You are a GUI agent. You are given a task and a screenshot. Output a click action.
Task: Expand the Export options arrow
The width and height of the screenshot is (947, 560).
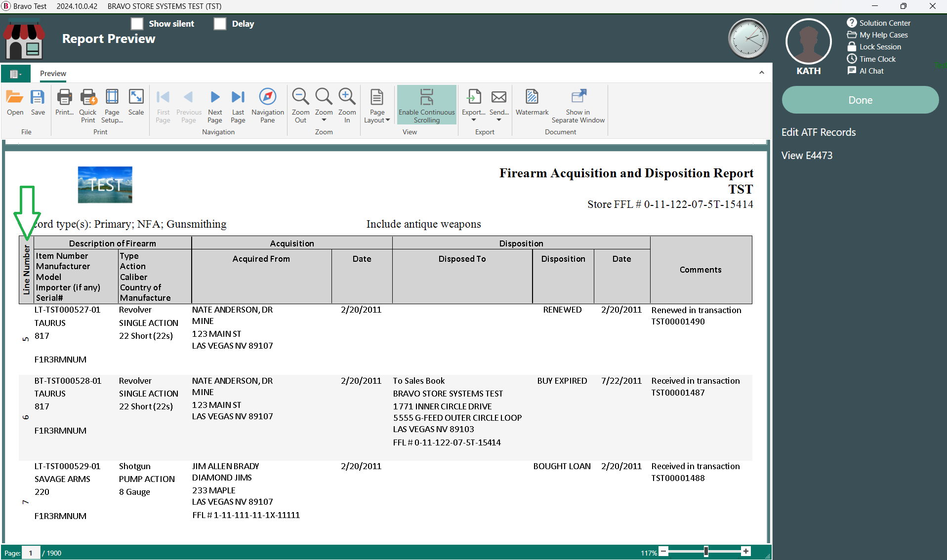474,120
